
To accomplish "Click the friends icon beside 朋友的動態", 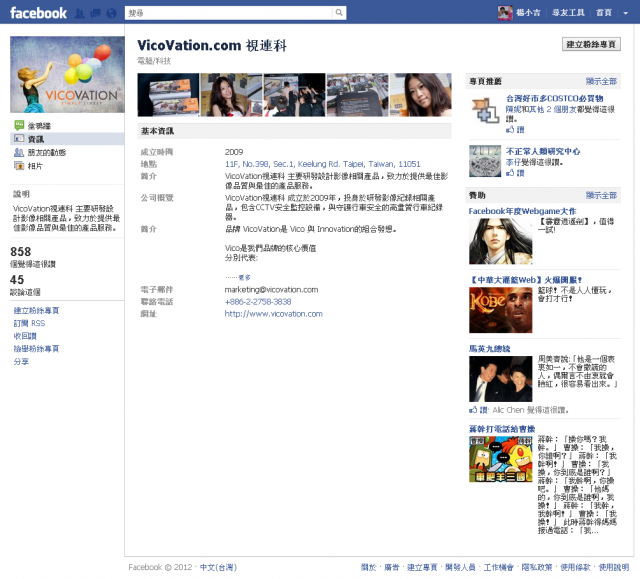I will [19, 152].
